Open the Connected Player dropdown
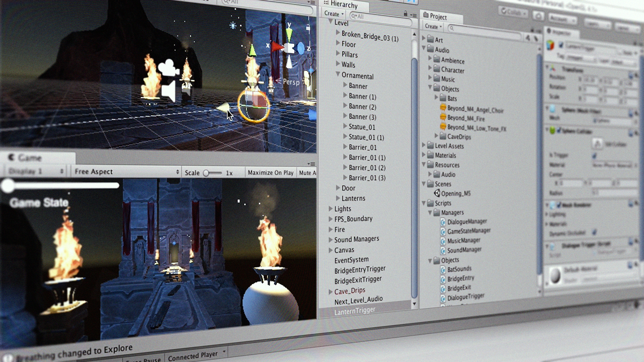This screenshot has height=362, width=644. [196, 355]
